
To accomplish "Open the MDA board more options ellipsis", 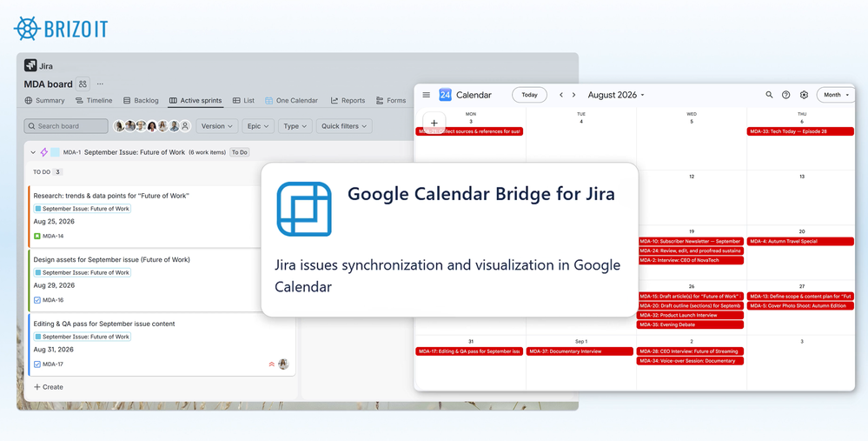I will [100, 84].
